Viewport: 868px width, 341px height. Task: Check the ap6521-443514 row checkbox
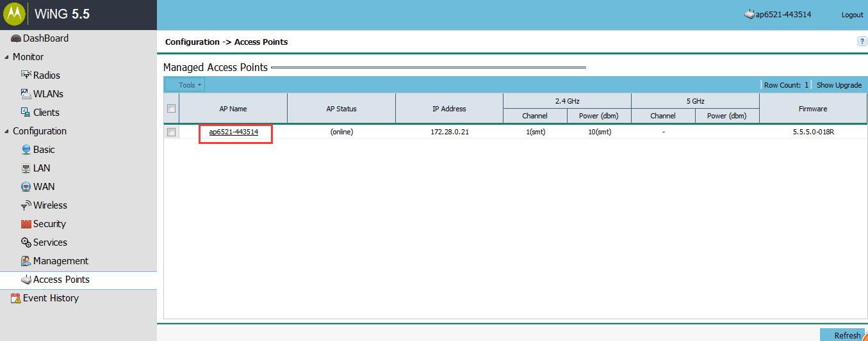click(171, 132)
